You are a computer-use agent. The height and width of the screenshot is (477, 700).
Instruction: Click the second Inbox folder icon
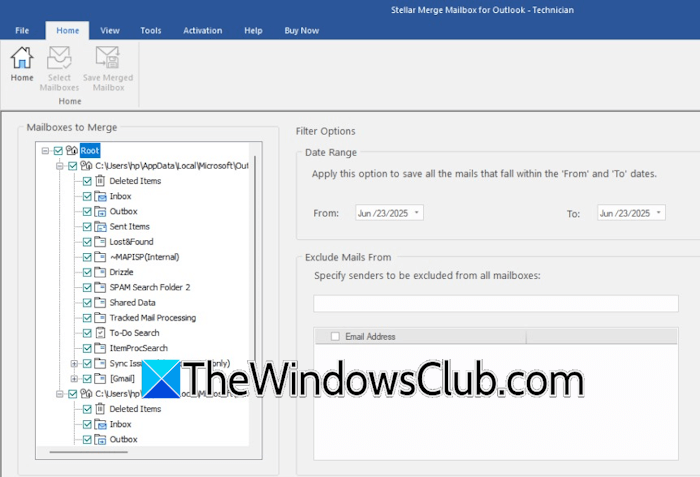[100, 424]
